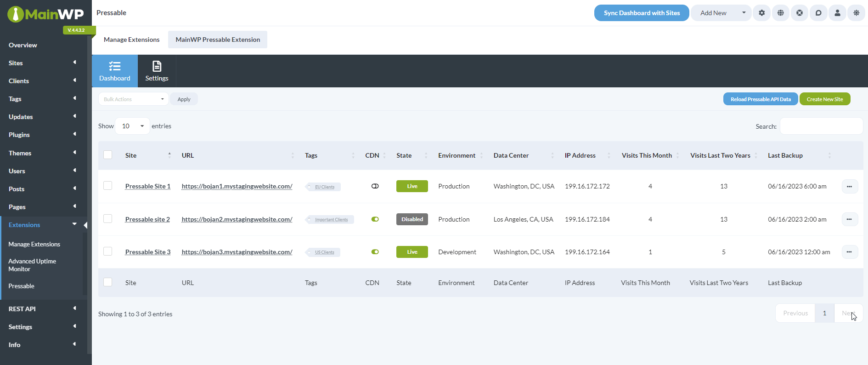This screenshot has height=365, width=868.
Task: Tick the footer select-all checkbox
Action: point(108,282)
